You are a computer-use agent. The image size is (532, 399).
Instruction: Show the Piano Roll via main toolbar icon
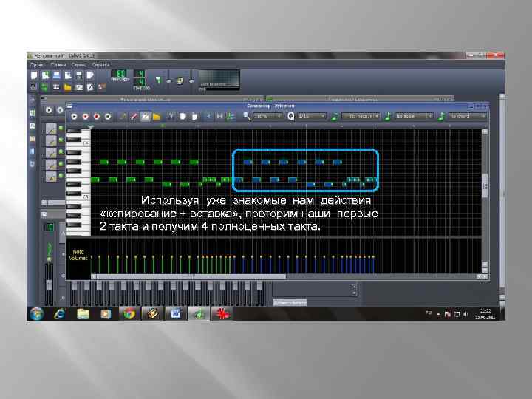coord(56,87)
